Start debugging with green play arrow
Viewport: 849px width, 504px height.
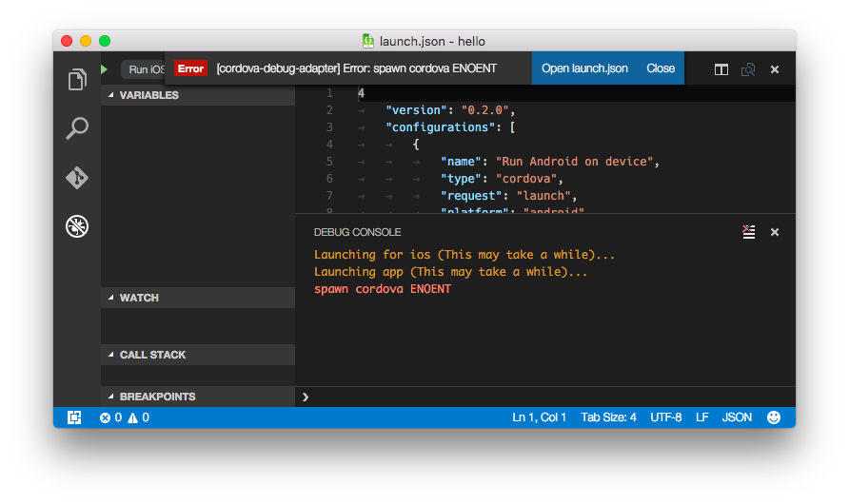104,69
